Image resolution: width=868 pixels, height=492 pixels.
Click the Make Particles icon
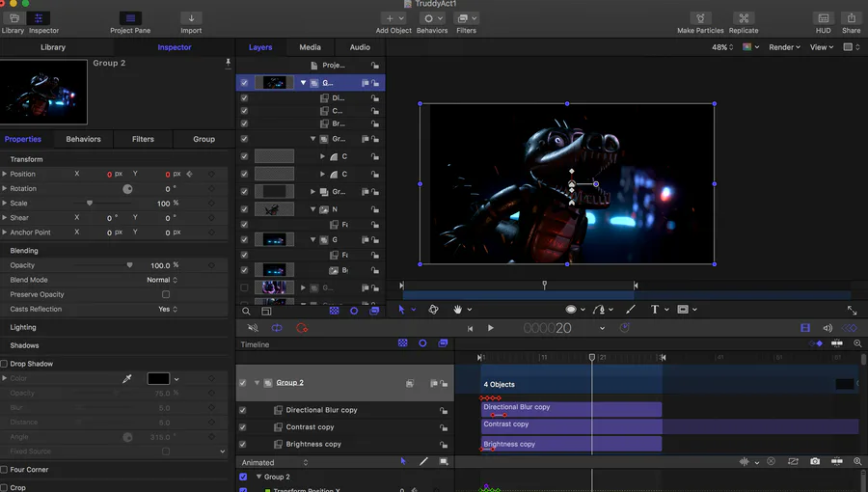(x=699, y=18)
